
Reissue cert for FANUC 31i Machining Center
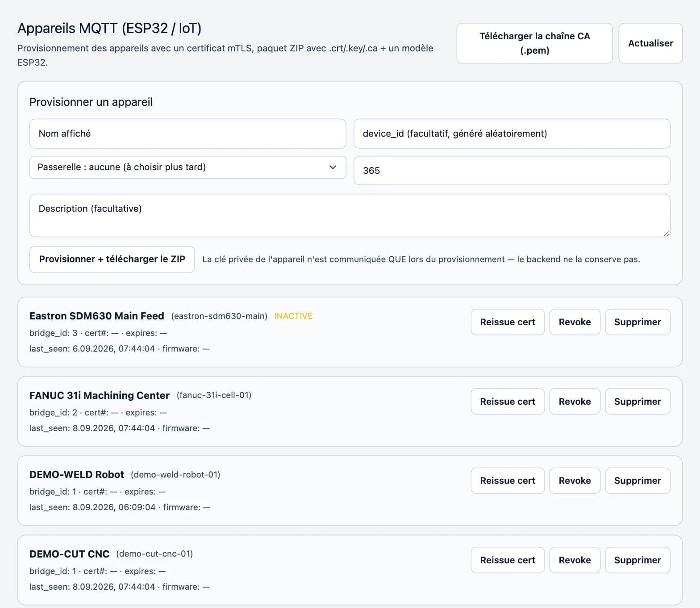508,402
